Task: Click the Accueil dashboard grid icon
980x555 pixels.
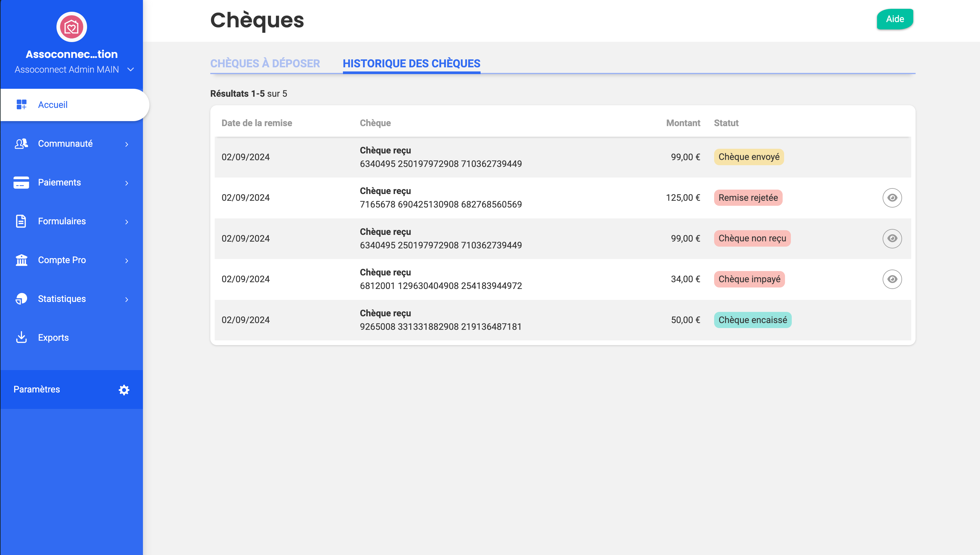Action: [x=21, y=104]
